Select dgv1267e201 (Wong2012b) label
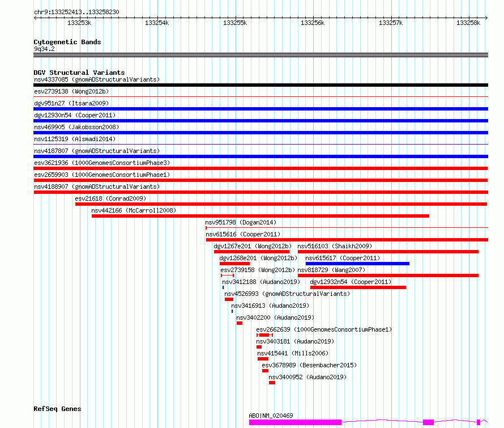 pyautogui.click(x=253, y=246)
